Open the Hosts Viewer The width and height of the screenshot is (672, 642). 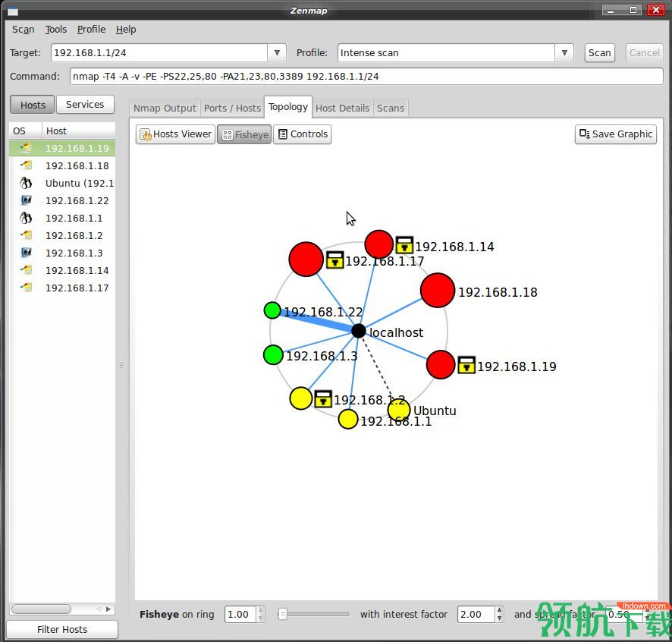[176, 134]
